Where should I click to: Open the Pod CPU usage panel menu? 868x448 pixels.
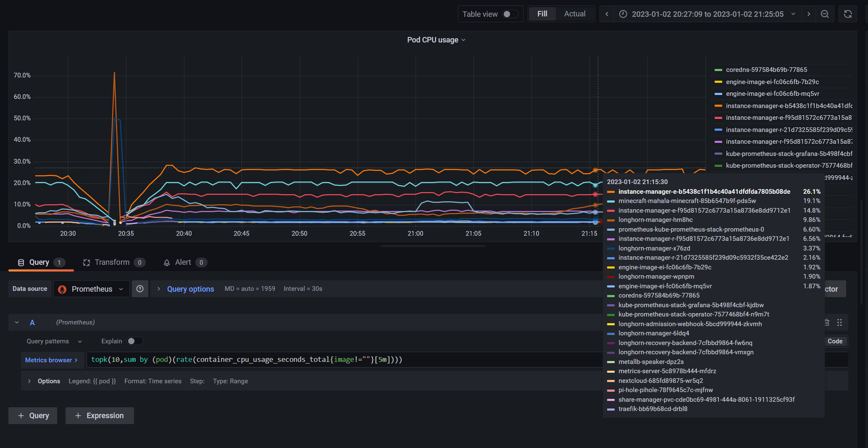pos(463,40)
